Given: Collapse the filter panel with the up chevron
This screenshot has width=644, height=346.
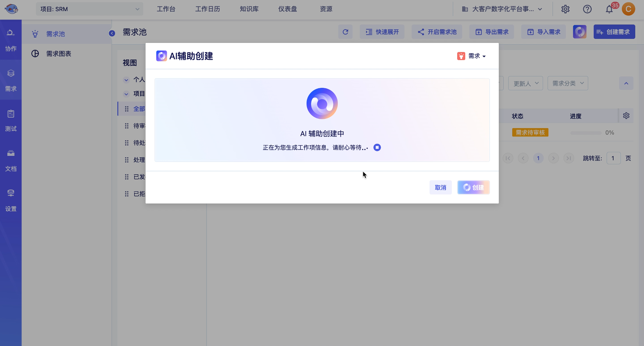Looking at the screenshot, I should [x=626, y=83].
